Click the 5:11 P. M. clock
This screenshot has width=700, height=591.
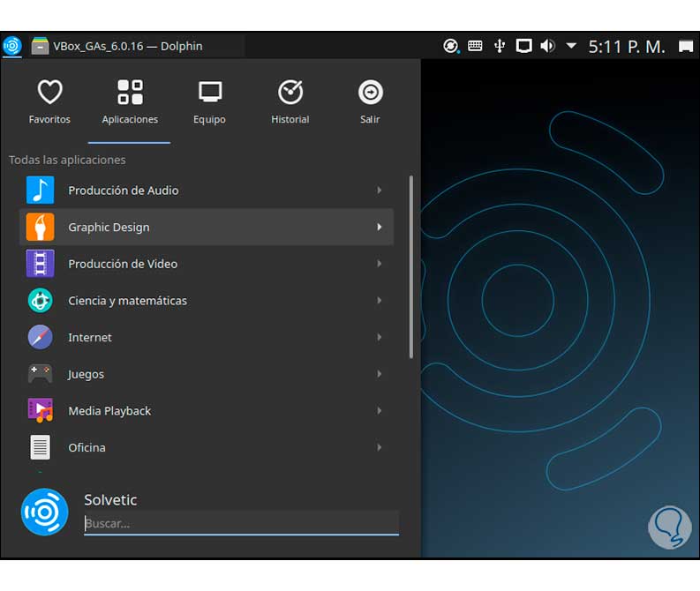click(627, 46)
